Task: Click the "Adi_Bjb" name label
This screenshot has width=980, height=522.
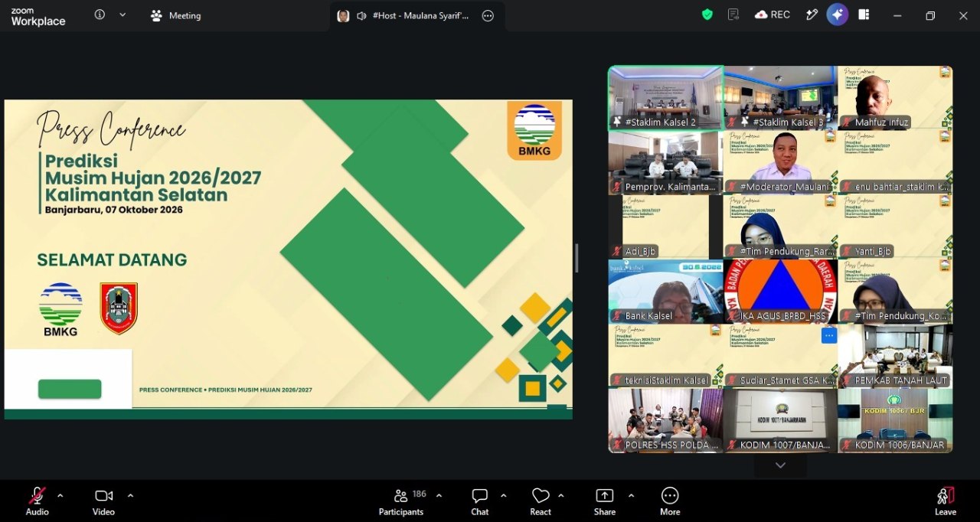Action: click(x=641, y=251)
